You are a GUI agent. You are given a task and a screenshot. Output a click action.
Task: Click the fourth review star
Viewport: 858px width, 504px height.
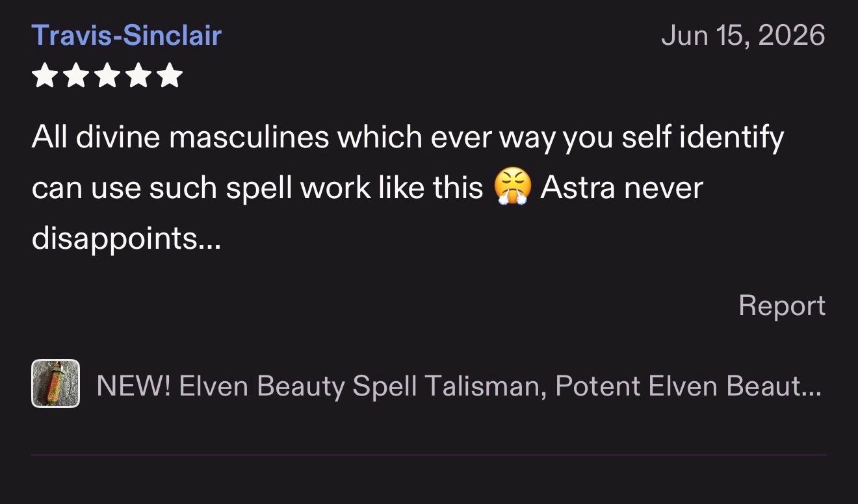[138, 75]
